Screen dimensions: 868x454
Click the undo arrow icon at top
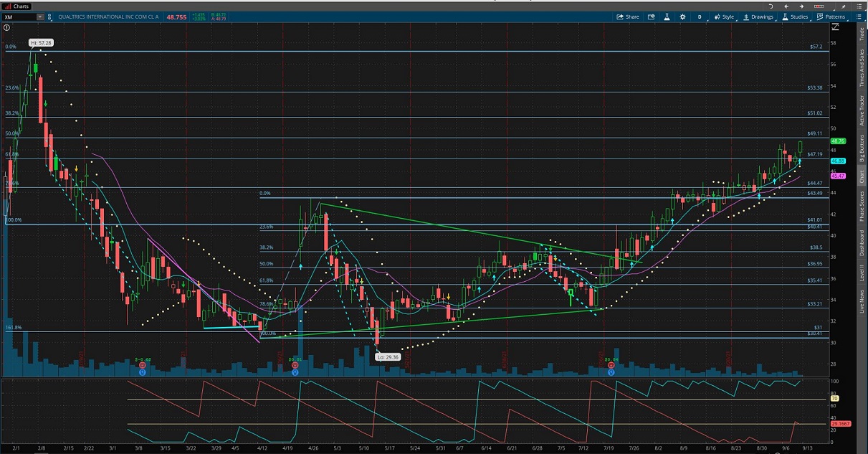coord(771,6)
